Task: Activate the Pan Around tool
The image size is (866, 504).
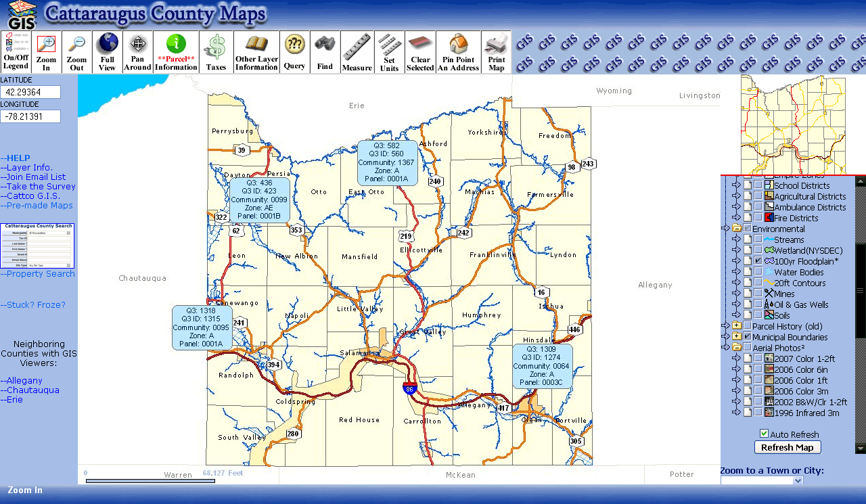Action: [137, 52]
